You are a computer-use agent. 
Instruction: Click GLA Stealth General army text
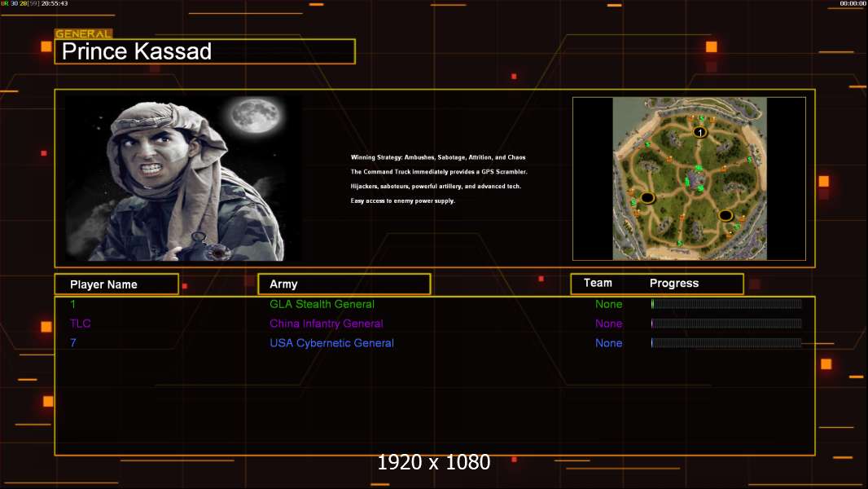322,304
